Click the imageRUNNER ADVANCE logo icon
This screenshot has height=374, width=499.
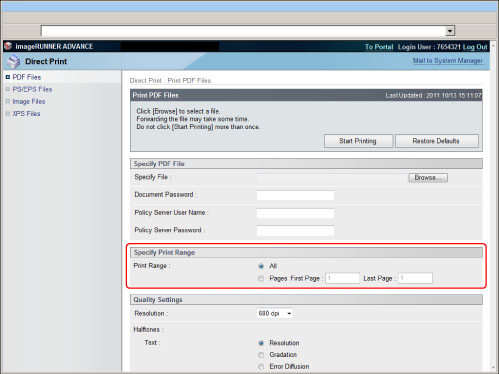pos(8,46)
